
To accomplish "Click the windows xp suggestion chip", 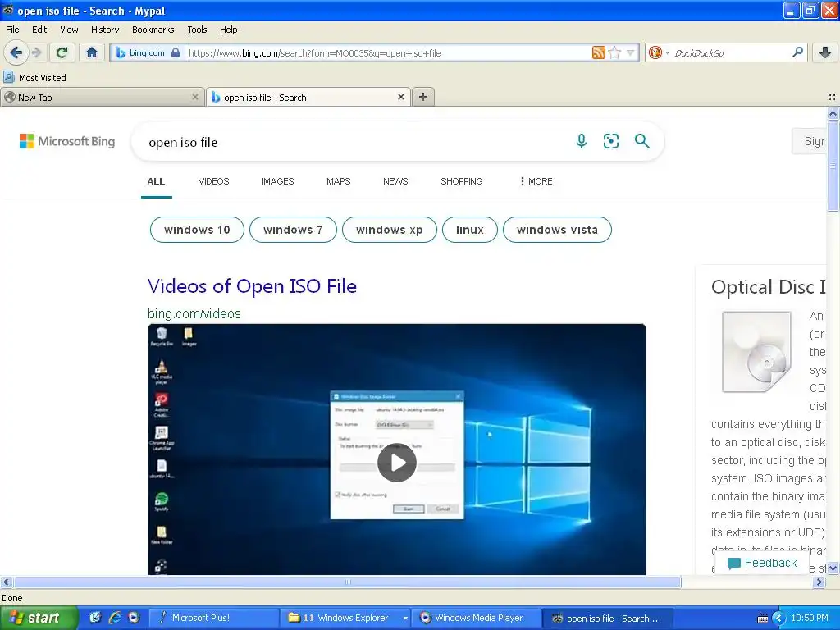I will 390,230.
